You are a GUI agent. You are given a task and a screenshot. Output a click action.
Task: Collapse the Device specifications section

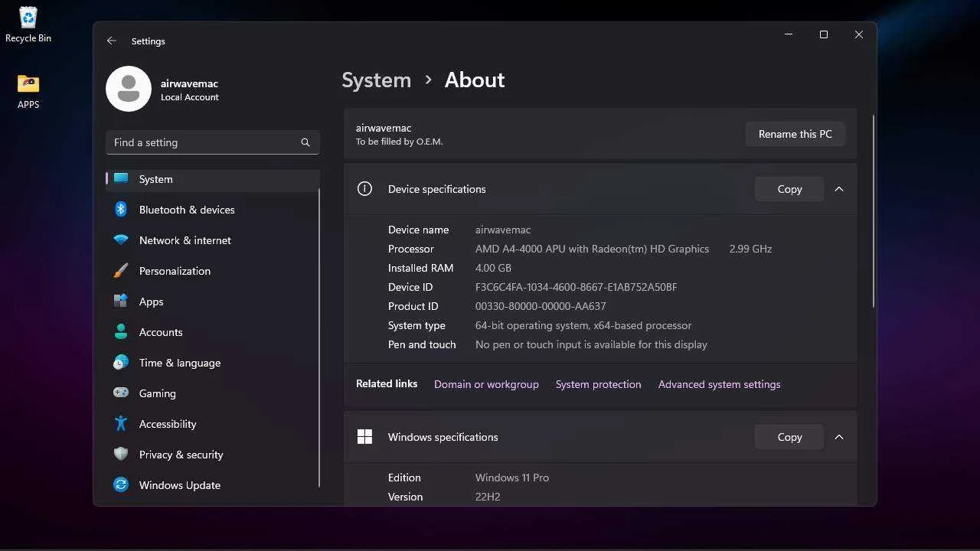(x=839, y=189)
